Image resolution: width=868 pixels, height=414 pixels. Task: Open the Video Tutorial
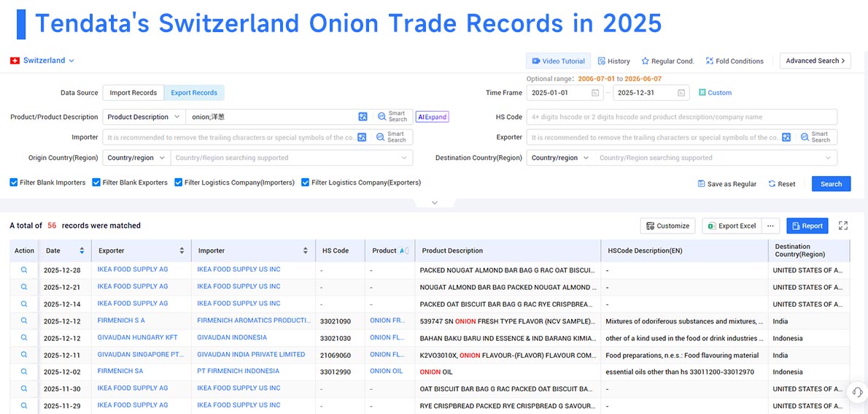[558, 61]
